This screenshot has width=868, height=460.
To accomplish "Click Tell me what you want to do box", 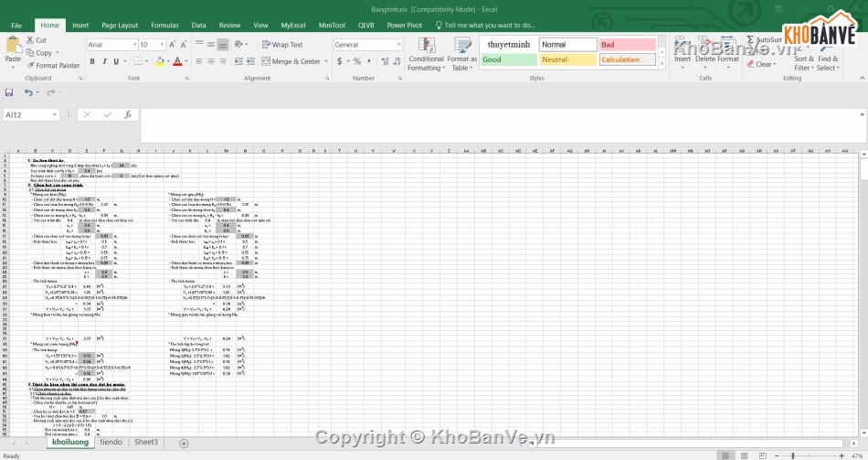I will click(485, 25).
